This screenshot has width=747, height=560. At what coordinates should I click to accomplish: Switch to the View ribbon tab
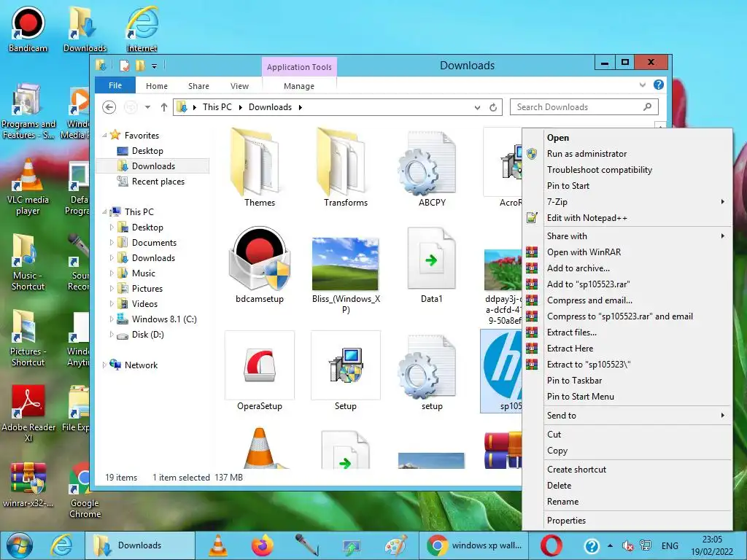(x=239, y=86)
